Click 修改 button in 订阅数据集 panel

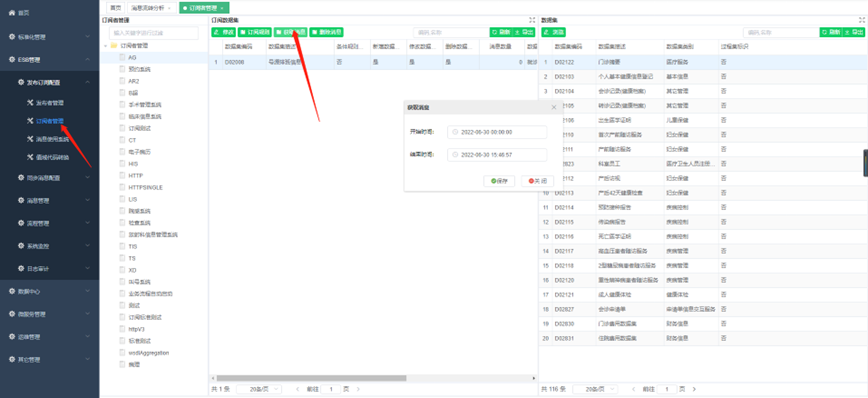pos(224,32)
